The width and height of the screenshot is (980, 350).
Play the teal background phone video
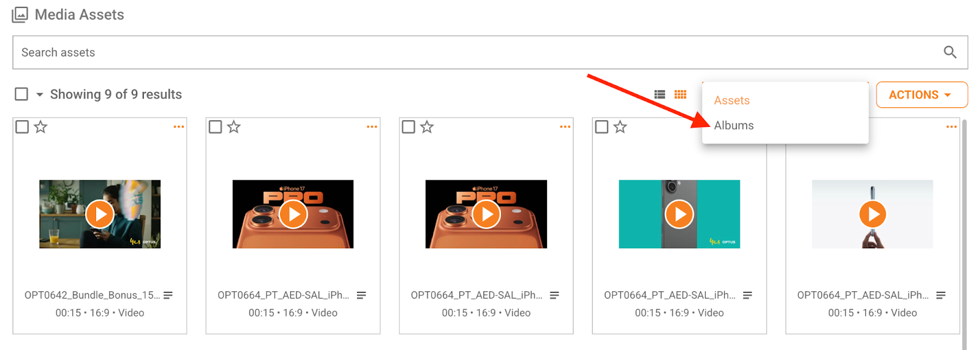click(679, 215)
